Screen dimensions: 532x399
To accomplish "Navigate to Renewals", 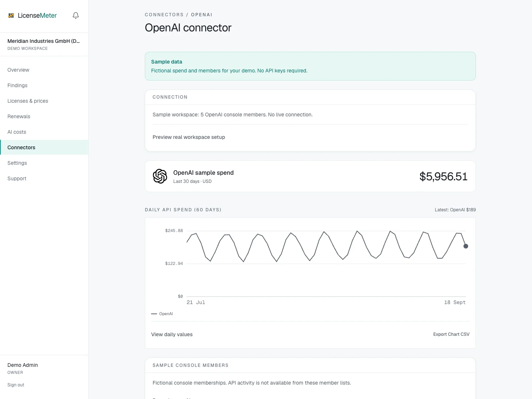I will coord(44,116).
